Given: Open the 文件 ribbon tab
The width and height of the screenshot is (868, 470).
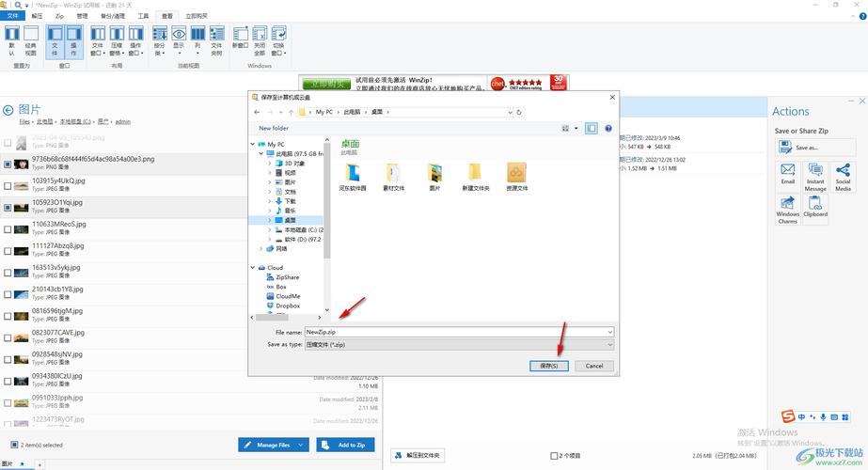Looking at the screenshot, I should (13, 16).
